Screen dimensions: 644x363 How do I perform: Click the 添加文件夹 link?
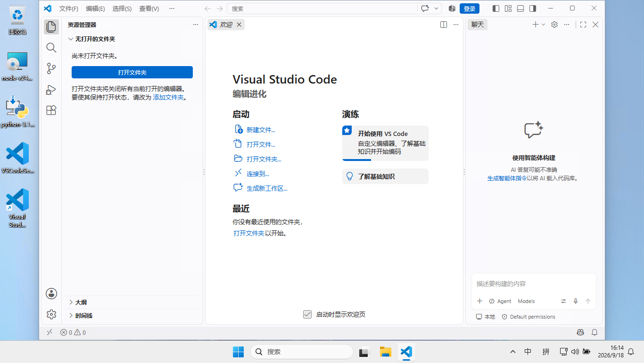168,97
